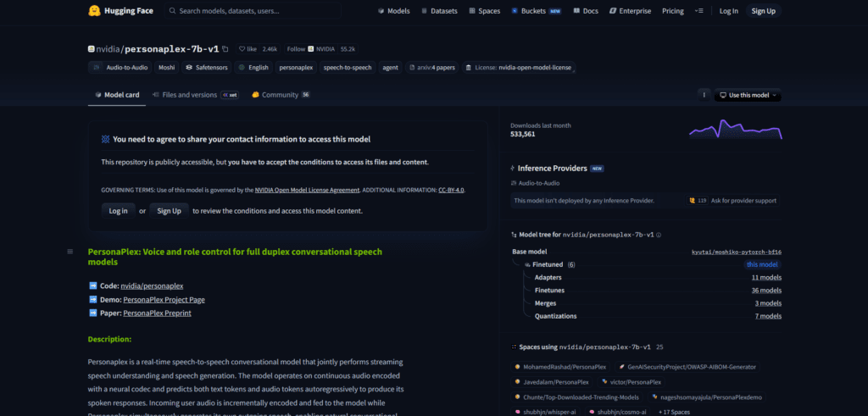Open the three-dot model options menu
This screenshot has width=868, height=416.
(x=704, y=95)
